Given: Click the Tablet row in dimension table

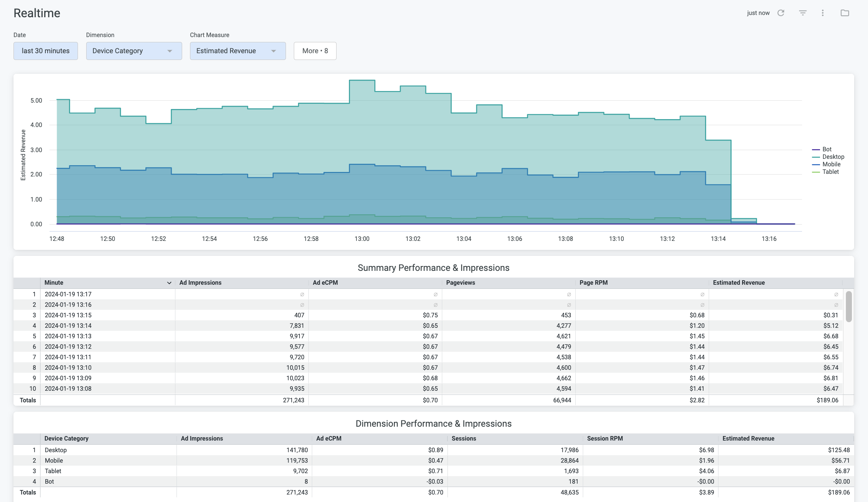Looking at the screenshot, I should (434, 471).
